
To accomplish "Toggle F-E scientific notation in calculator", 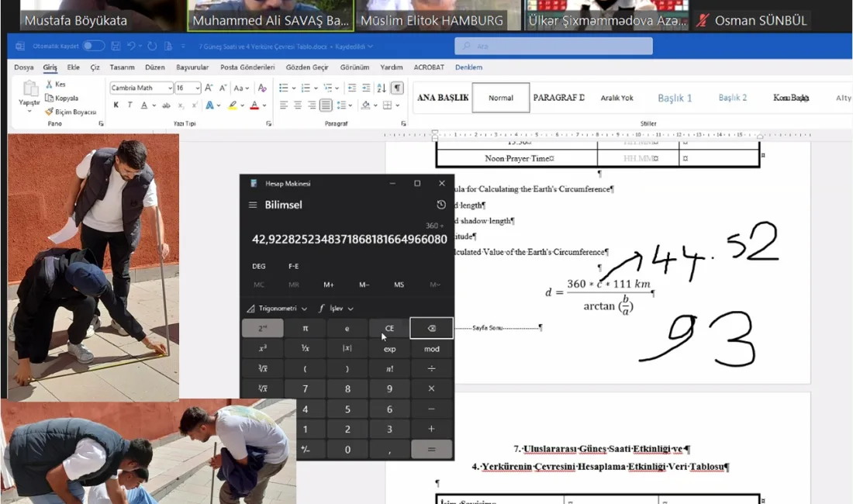I will click(293, 266).
